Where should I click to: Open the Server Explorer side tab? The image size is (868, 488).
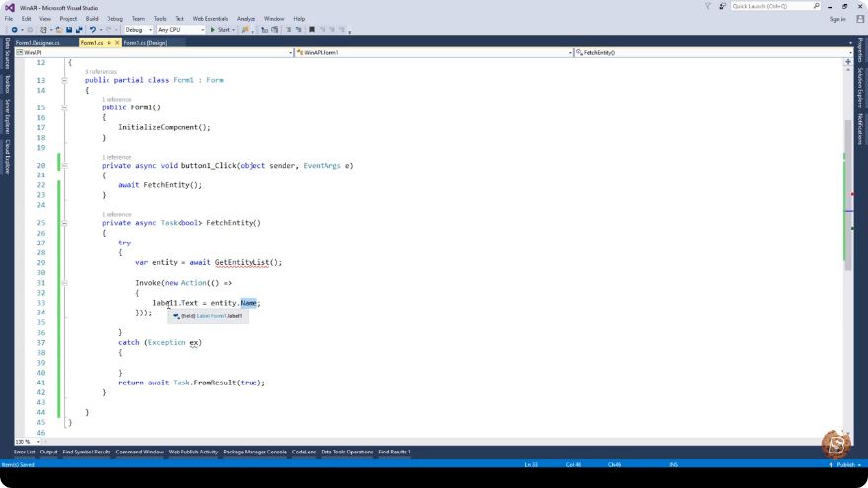tap(7, 115)
